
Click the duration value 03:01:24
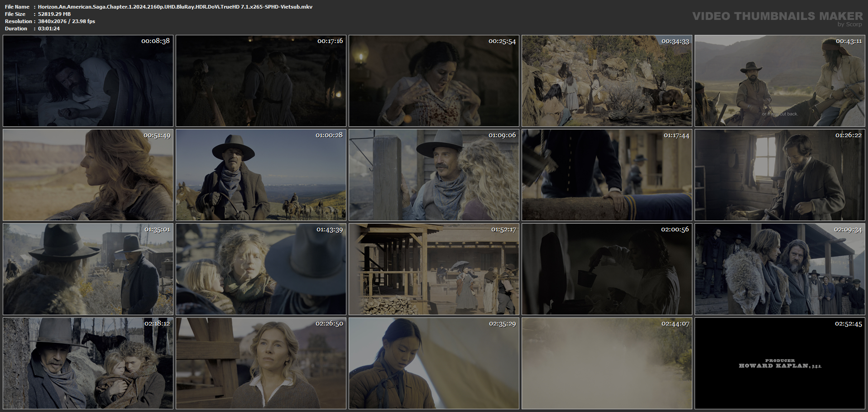[49, 29]
